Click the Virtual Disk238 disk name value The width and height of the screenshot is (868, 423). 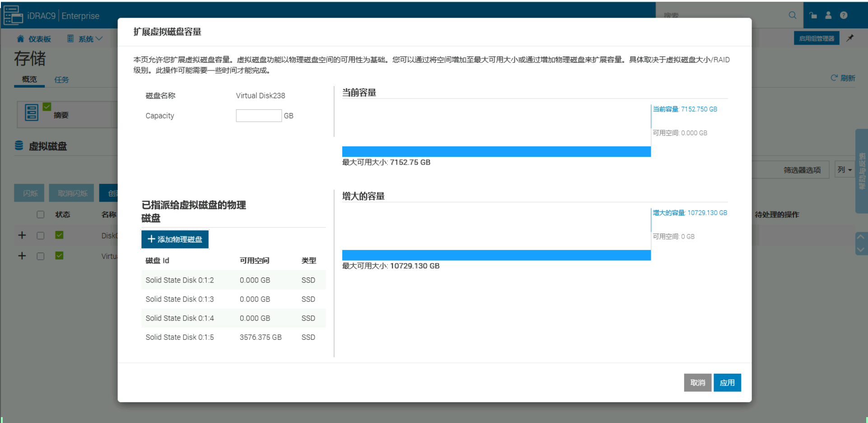tap(261, 95)
